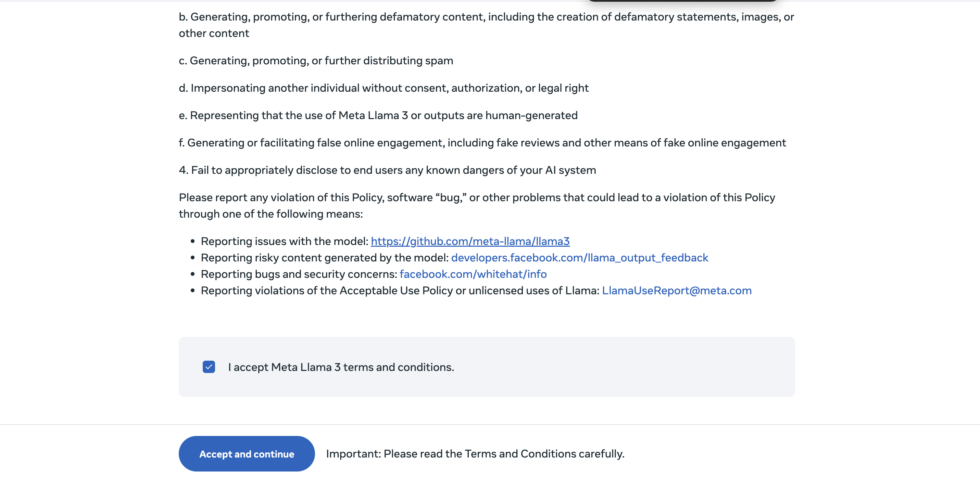
Task: Click the 'Please report any violation' paragraph
Action: 477,205
